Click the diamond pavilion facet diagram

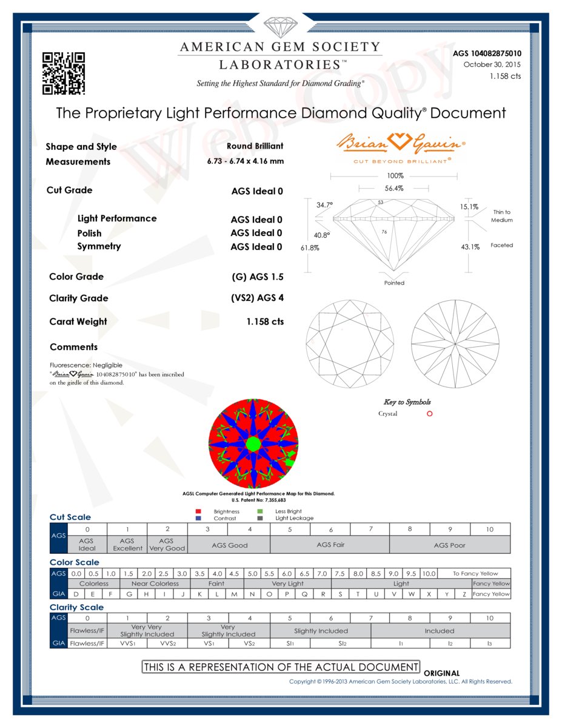tap(455, 344)
